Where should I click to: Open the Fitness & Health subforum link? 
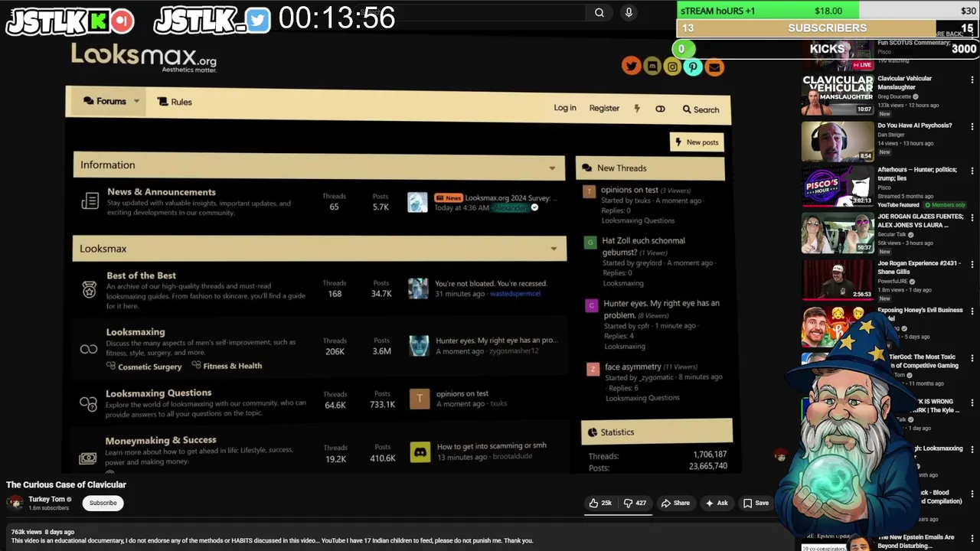click(x=233, y=366)
